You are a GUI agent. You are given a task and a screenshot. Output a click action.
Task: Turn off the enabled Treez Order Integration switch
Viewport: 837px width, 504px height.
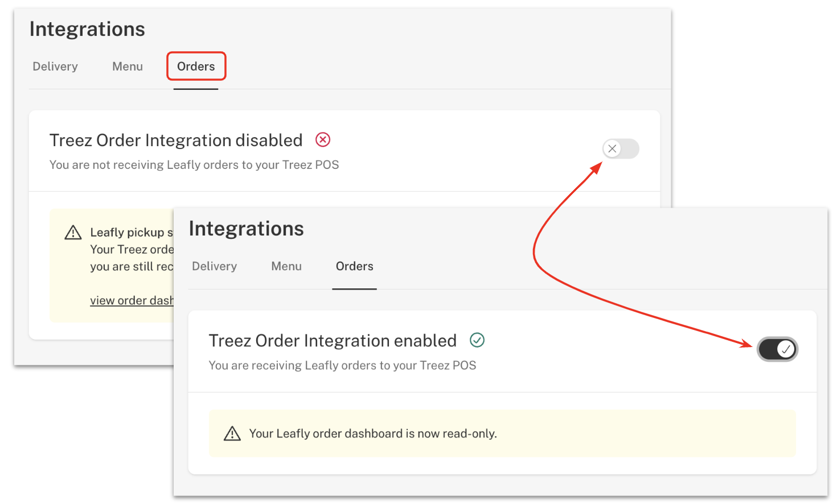pos(777,349)
